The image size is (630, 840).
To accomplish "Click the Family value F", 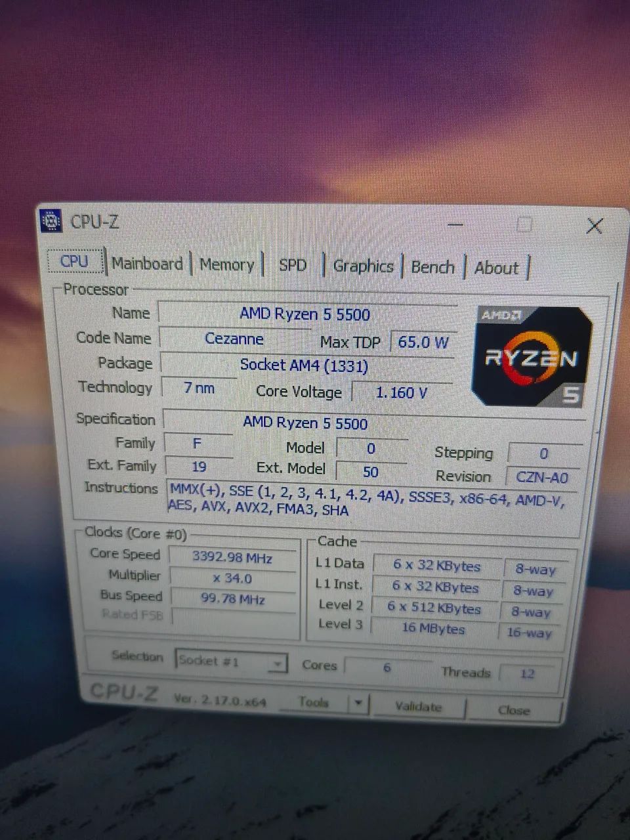I will tap(198, 444).
